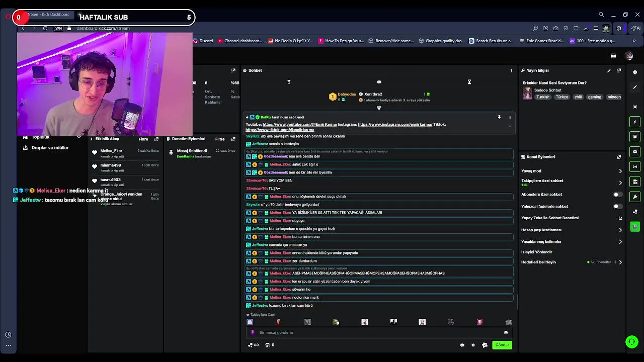Click the Sadece Sohbet category thumbnail
The height and width of the screenshot is (362, 644).
pos(527,94)
